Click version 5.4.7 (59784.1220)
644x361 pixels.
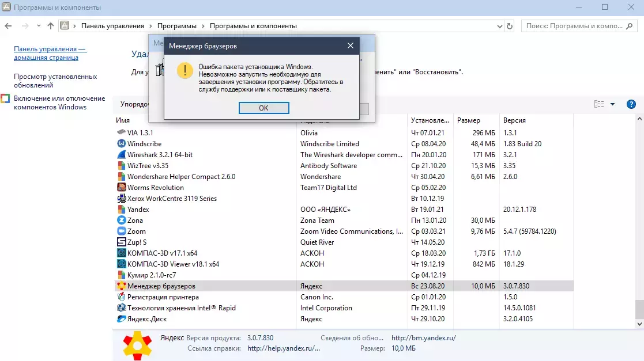(x=530, y=231)
